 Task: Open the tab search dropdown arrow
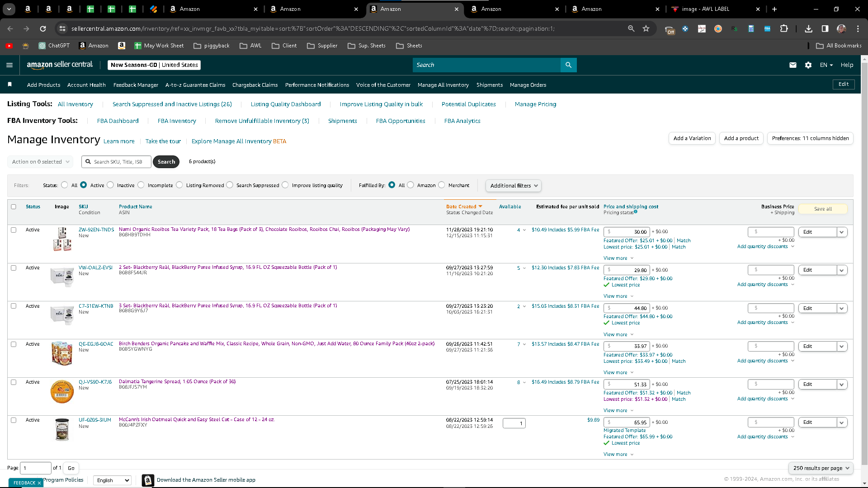tap(9, 9)
